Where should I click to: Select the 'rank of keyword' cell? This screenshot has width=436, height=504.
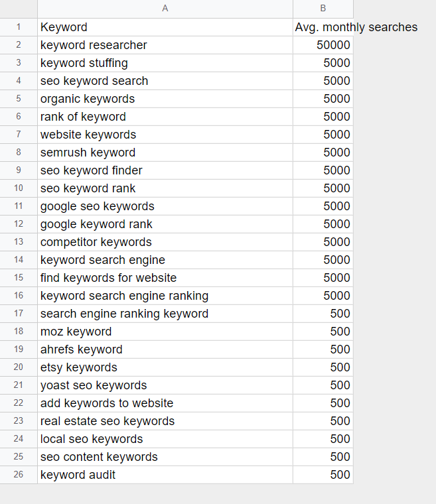(x=165, y=117)
